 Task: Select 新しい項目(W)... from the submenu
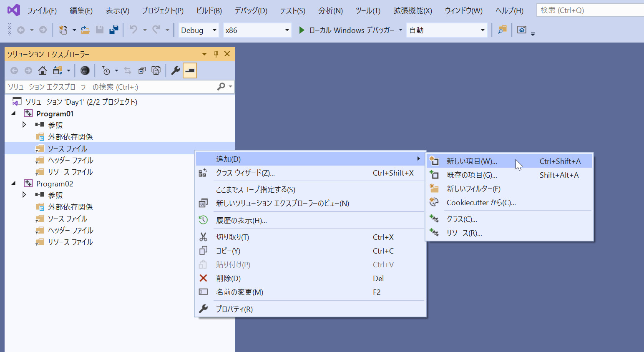pyautogui.click(x=471, y=161)
